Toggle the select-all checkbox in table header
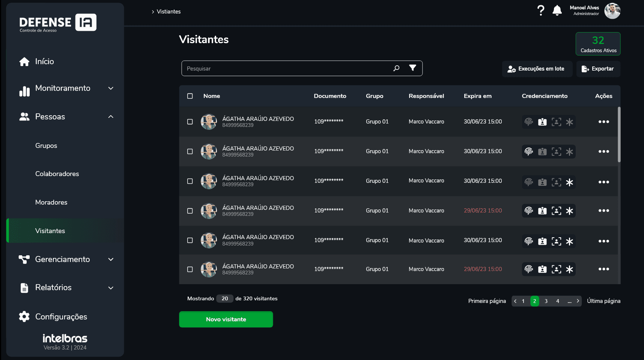Viewport: 644px width, 360px height. [190, 96]
